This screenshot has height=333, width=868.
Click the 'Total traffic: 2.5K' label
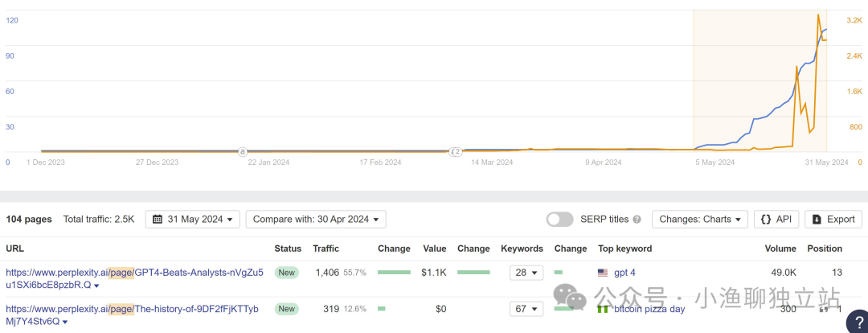click(99, 220)
